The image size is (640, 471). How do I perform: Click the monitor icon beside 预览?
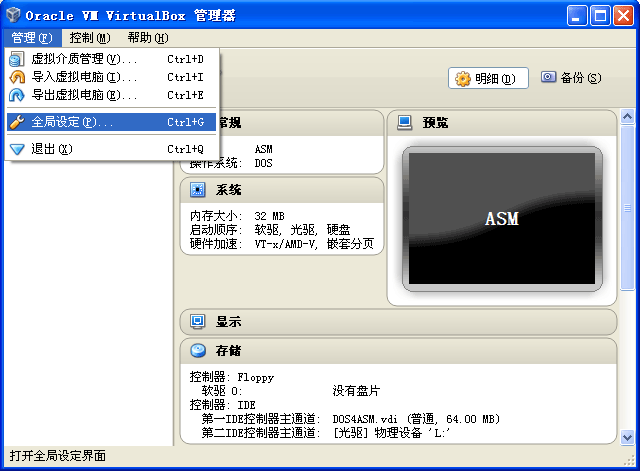tap(404, 122)
